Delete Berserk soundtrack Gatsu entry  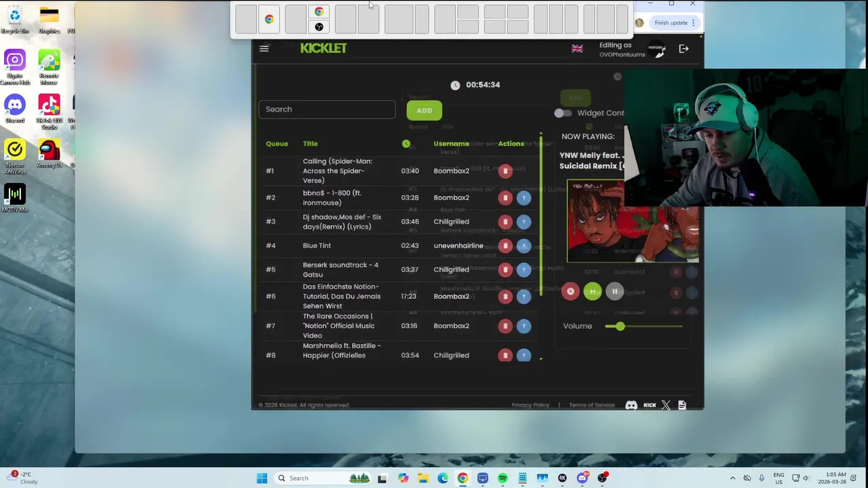(505, 270)
